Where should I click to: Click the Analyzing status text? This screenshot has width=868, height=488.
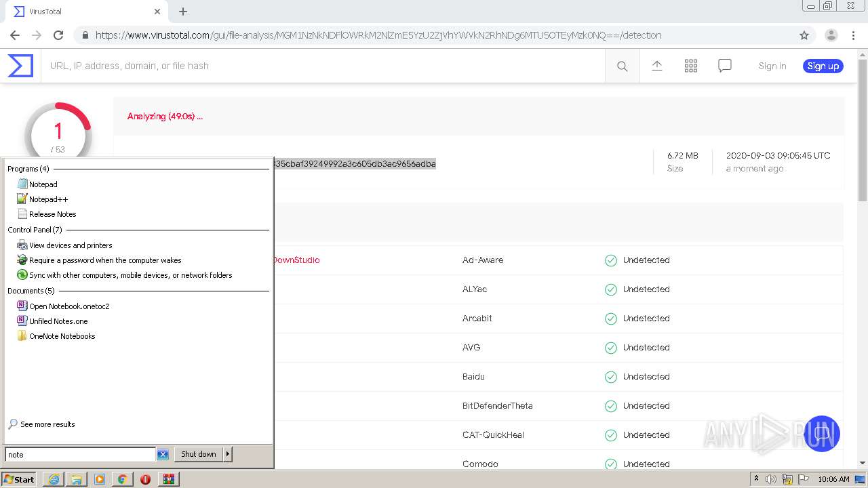(x=165, y=117)
